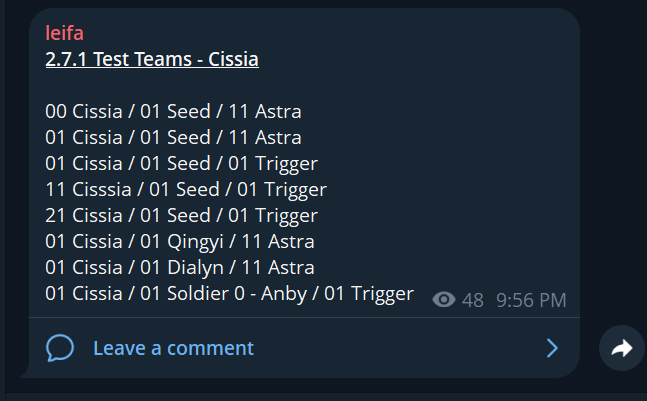The width and height of the screenshot is (647, 401).
Task: Click Soldier 0 - Anby in last line
Action: [x=237, y=293]
